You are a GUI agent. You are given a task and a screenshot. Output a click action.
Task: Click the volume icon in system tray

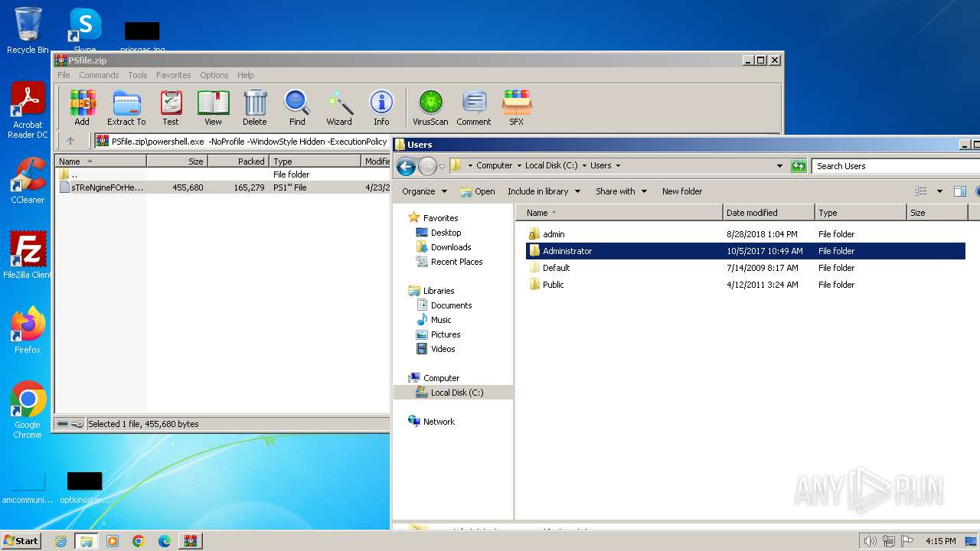pyautogui.click(x=870, y=541)
